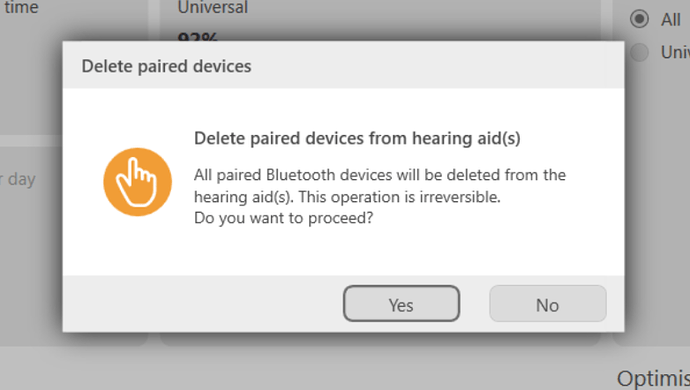Image resolution: width=690 pixels, height=390 pixels.
Task: Click the "Optimis" text in background
Action: 653,379
